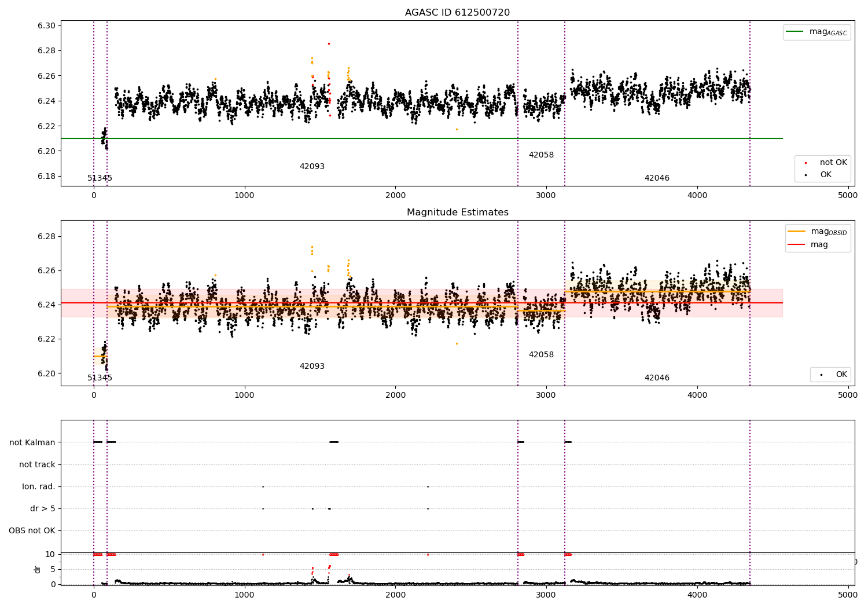The image size is (868, 608).
Task: Click the mag AGASC legend entry
Action: (816, 32)
